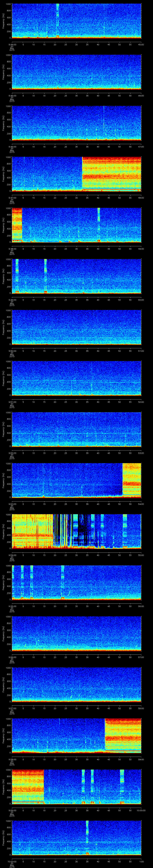Click the 9:52:00 start time label
The width and height of the screenshot is (153, 868).
(x=12, y=453)
